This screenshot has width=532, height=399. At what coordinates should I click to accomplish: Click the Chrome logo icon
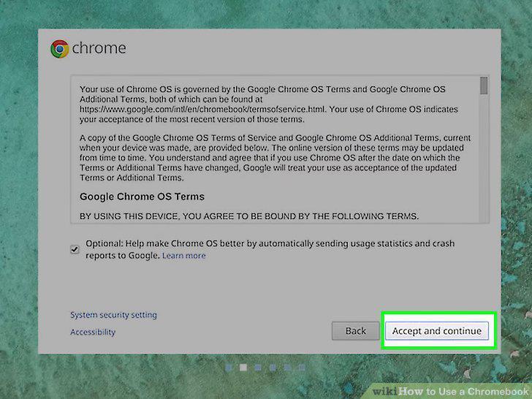60,49
